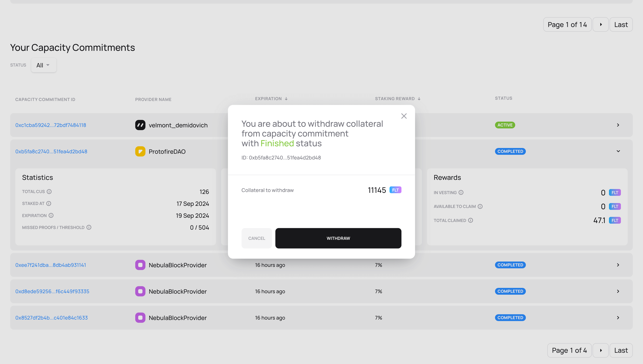The width and height of the screenshot is (643, 364).
Task: Click the green Finished status word
Action: tap(277, 144)
